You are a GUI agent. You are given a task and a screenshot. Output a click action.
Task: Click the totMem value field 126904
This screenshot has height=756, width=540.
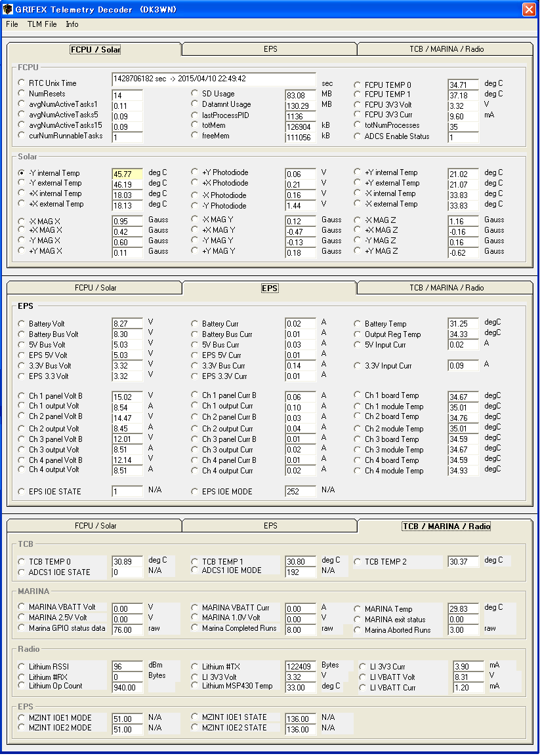(301, 127)
